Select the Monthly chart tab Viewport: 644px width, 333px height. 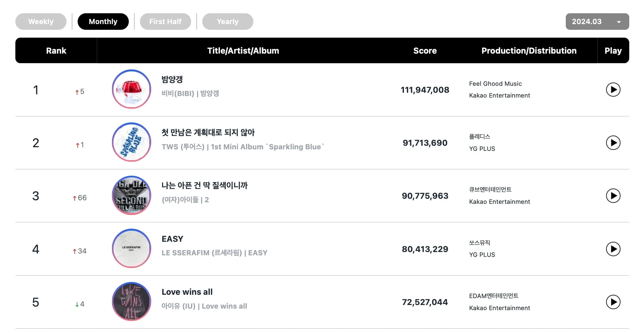(x=103, y=21)
